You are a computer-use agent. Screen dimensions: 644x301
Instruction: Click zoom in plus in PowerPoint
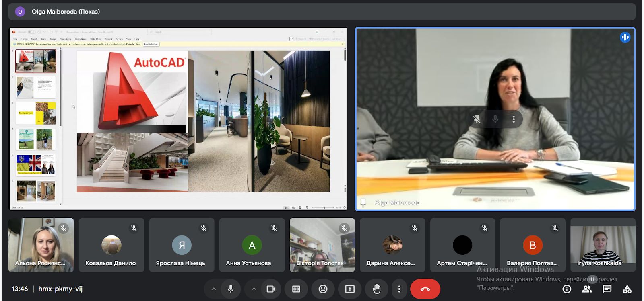coord(333,207)
